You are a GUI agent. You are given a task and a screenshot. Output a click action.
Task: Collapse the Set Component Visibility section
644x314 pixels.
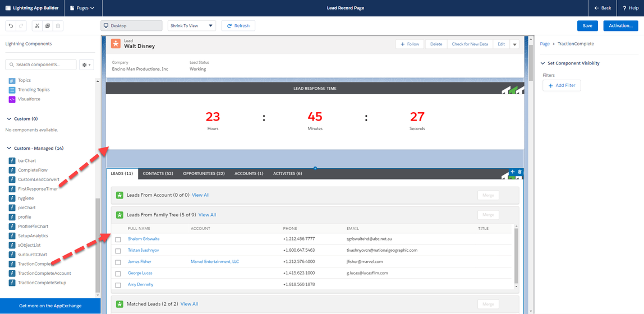[x=544, y=63]
